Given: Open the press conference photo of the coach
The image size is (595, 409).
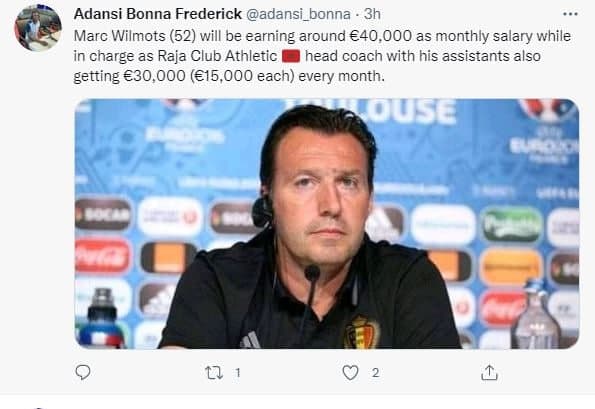Looking at the screenshot, I should click(x=327, y=223).
